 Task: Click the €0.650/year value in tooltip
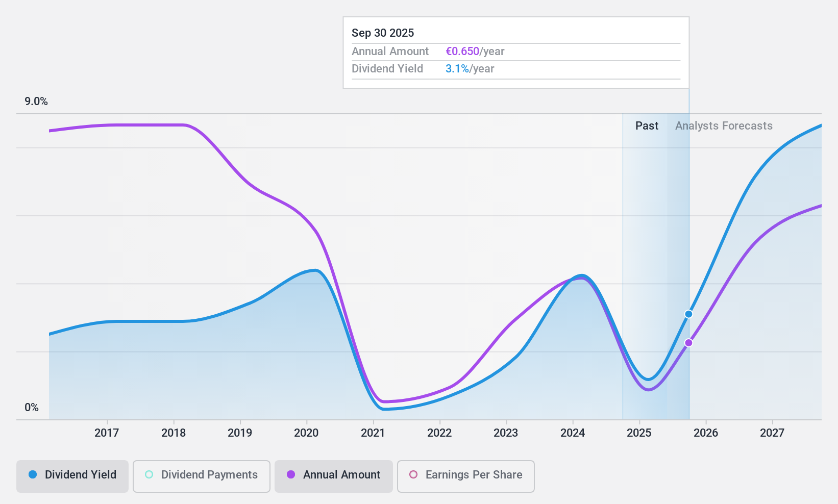point(475,52)
